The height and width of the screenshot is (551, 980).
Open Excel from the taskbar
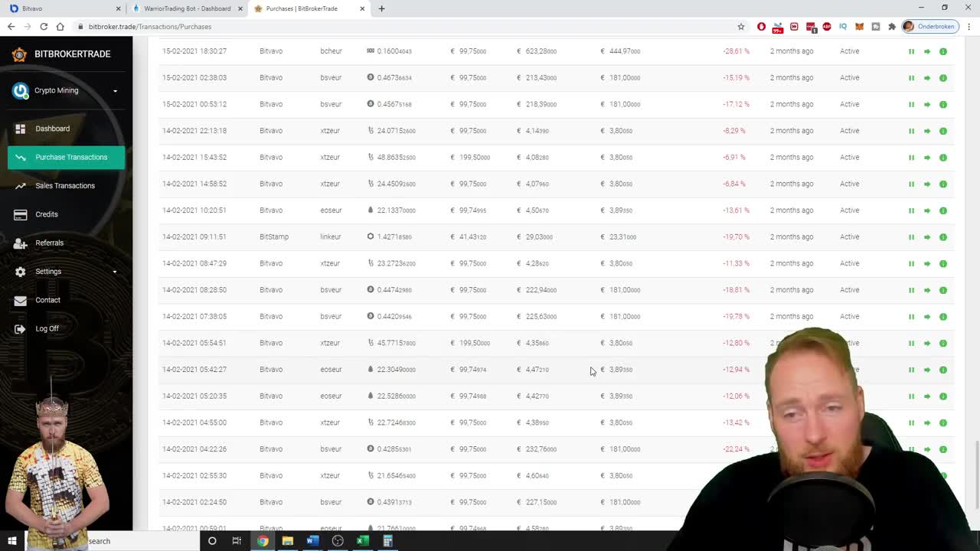(x=363, y=541)
